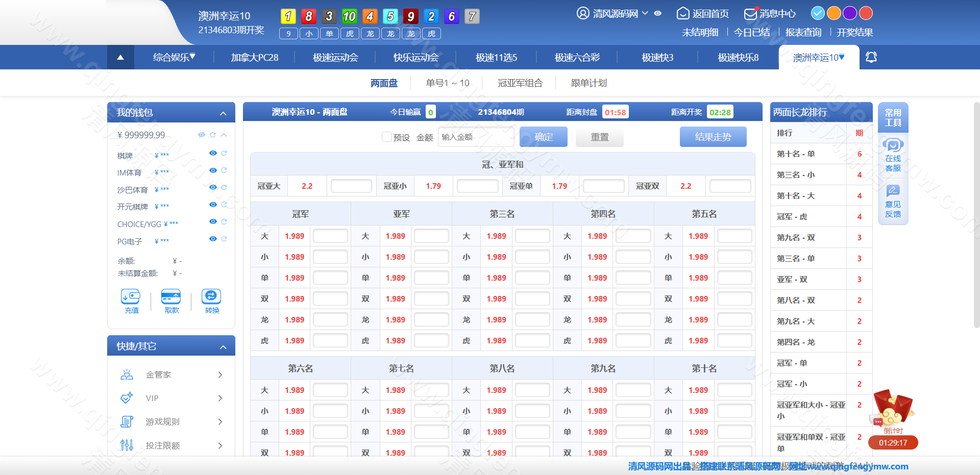Image resolution: width=980 pixels, height=475 pixels.
Task: Open the feedback (意见反馈) icon
Action: coord(893,201)
